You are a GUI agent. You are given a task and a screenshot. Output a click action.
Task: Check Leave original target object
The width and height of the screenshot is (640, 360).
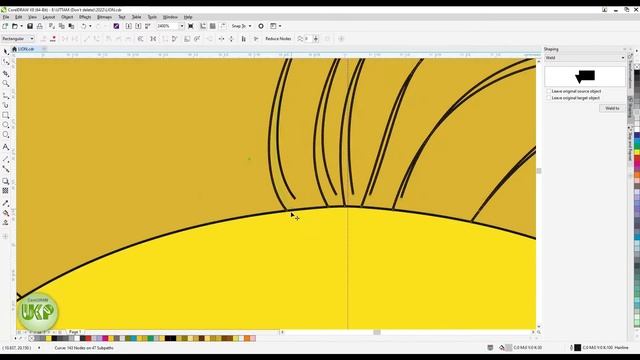point(549,98)
